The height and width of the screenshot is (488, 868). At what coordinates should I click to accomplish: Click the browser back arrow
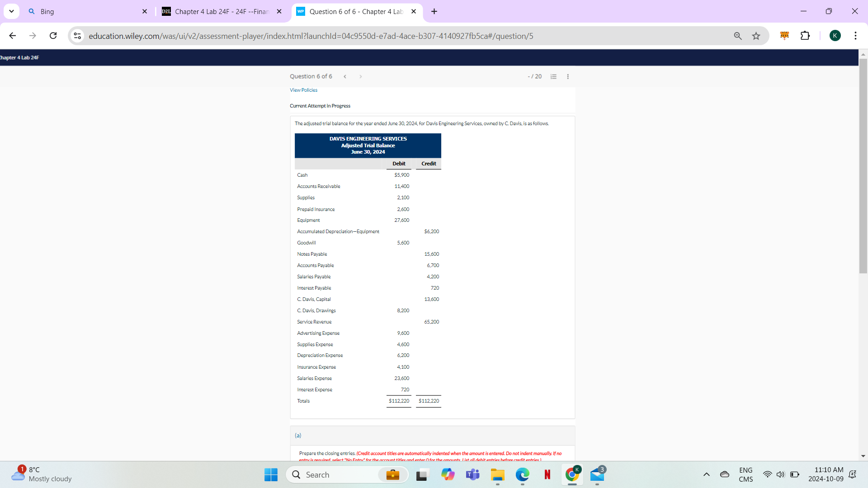(x=12, y=36)
